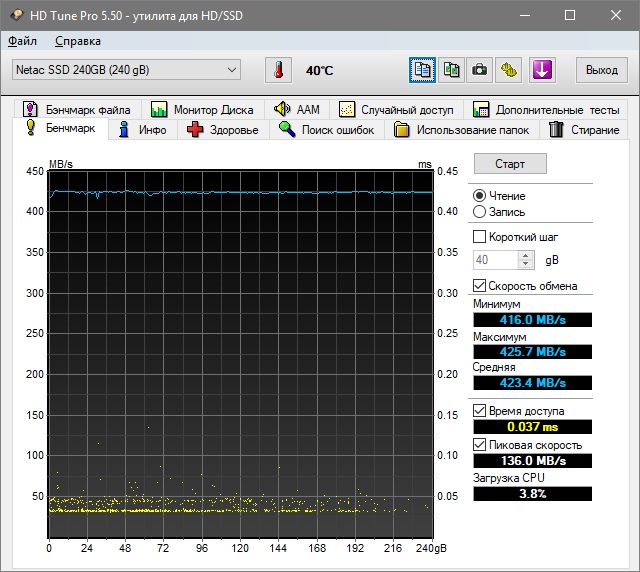Click the Старт button
This screenshot has width=640, height=572.
click(x=510, y=164)
